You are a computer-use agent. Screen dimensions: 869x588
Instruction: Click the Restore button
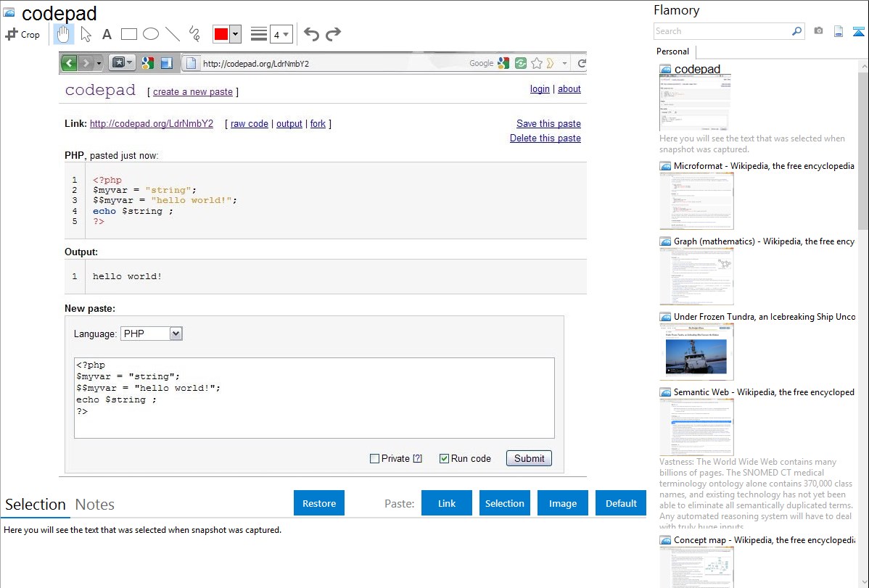tap(319, 503)
